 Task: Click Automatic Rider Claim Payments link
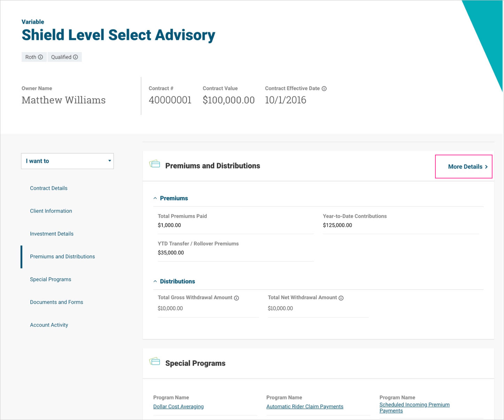(305, 407)
